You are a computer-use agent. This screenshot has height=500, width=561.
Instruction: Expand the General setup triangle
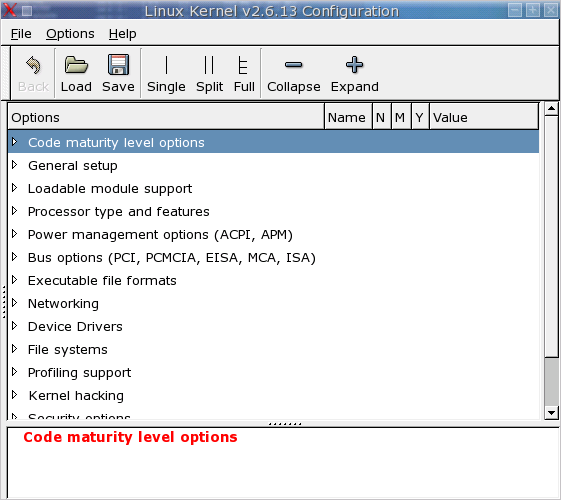[15, 165]
